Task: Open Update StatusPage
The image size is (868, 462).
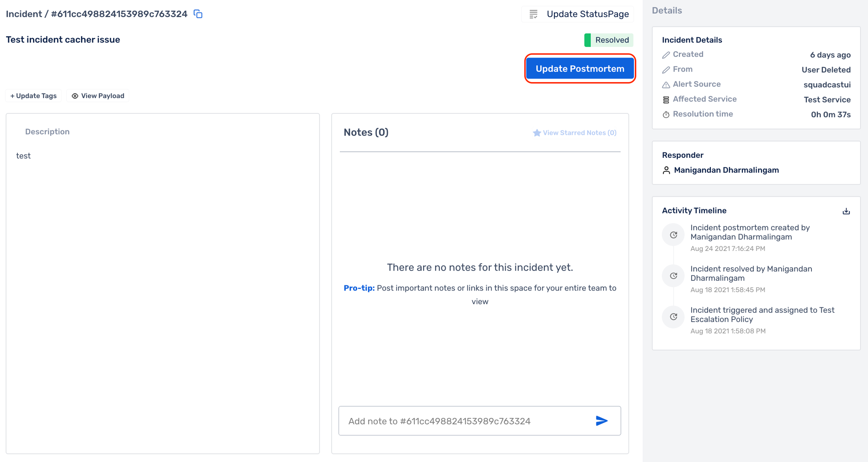Action: pos(578,14)
